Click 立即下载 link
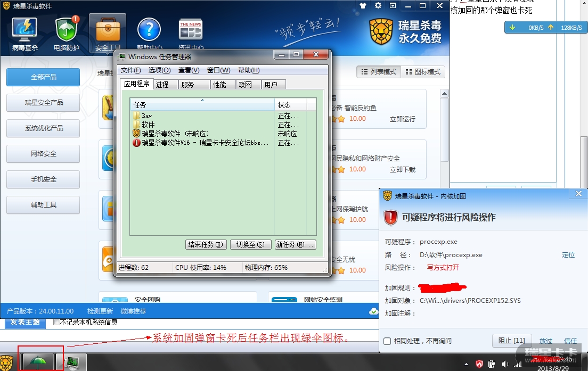 pos(402,170)
